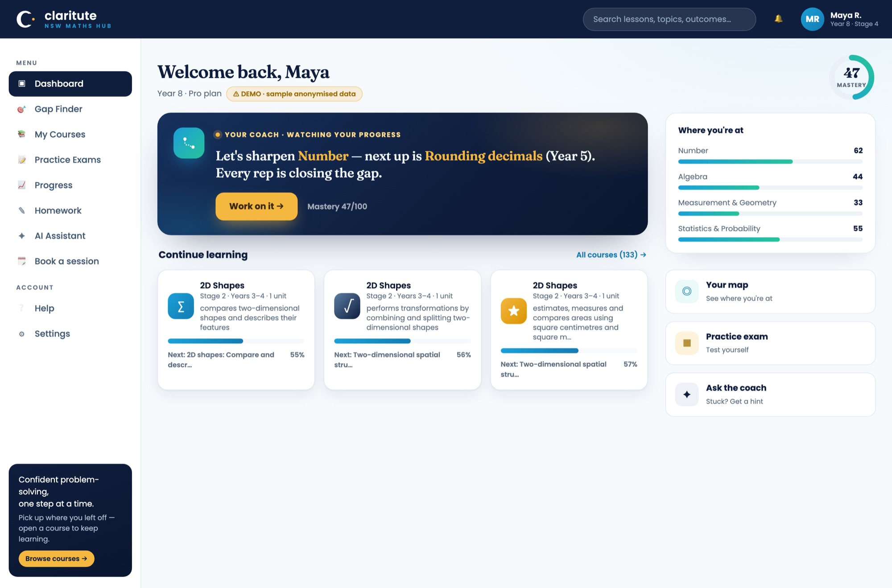Image resolution: width=892 pixels, height=588 pixels.
Task: Launch AI Assistant from sidebar
Action: 70,236
